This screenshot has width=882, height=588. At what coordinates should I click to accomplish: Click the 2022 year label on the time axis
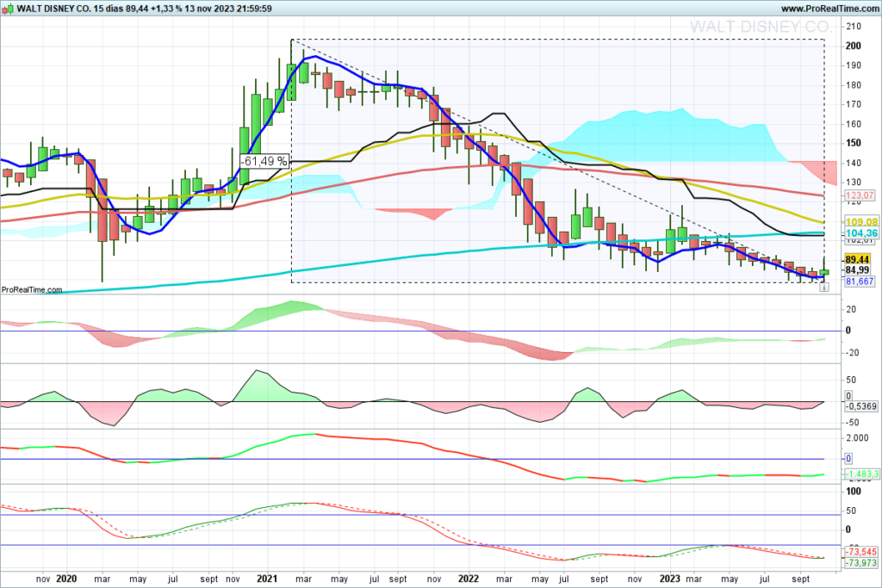[x=469, y=579]
